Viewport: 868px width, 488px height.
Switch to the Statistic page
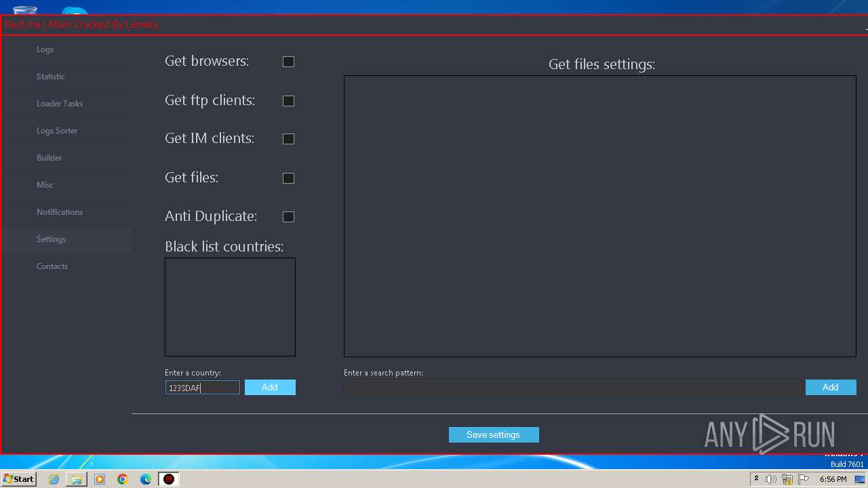(66, 77)
